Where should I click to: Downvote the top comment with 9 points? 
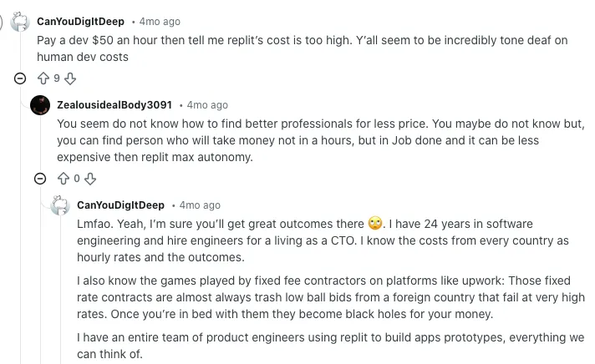point(70,78)
